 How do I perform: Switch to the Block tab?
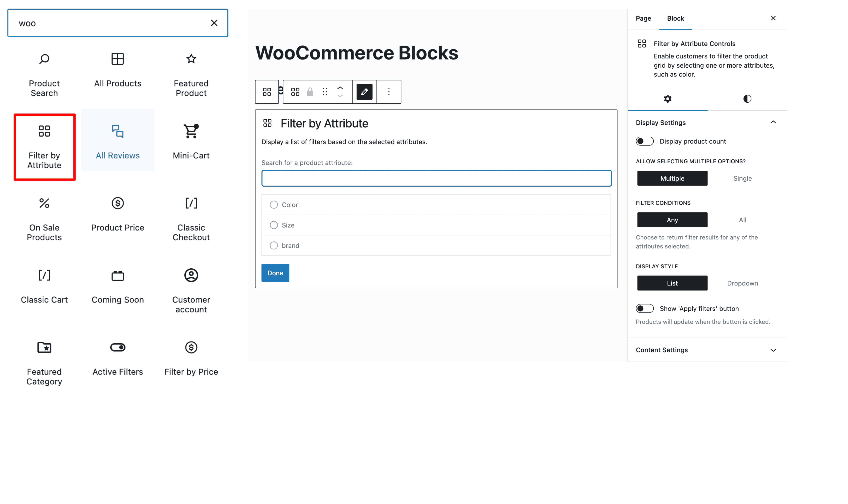coord(675,18)
